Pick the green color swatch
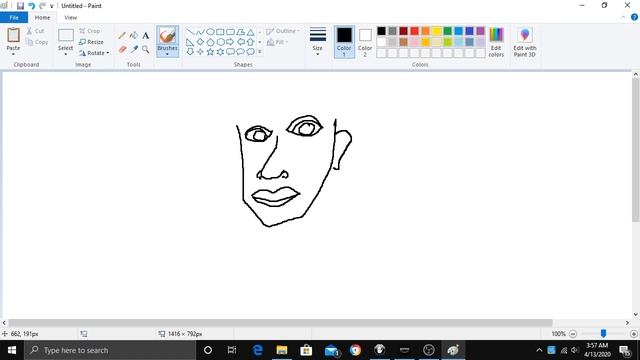 pos(447,31)
